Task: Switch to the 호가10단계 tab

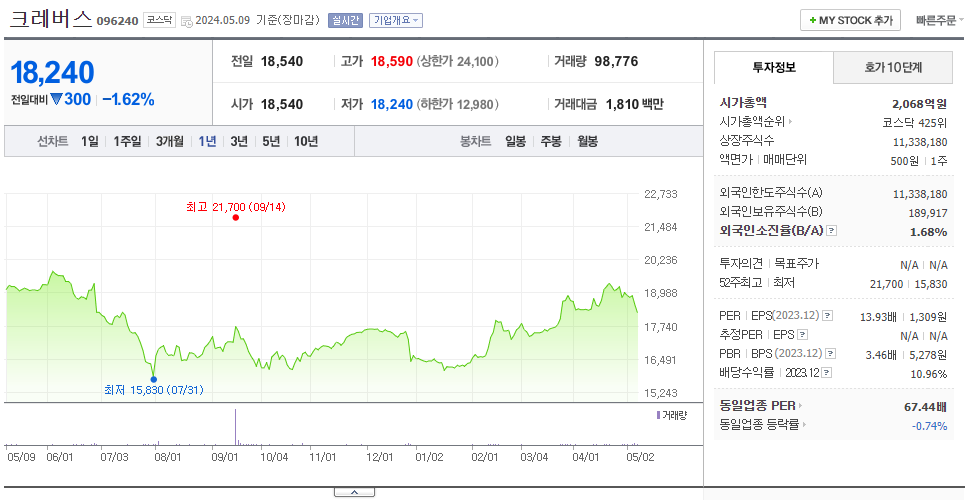Action: [x=893, y=68]
